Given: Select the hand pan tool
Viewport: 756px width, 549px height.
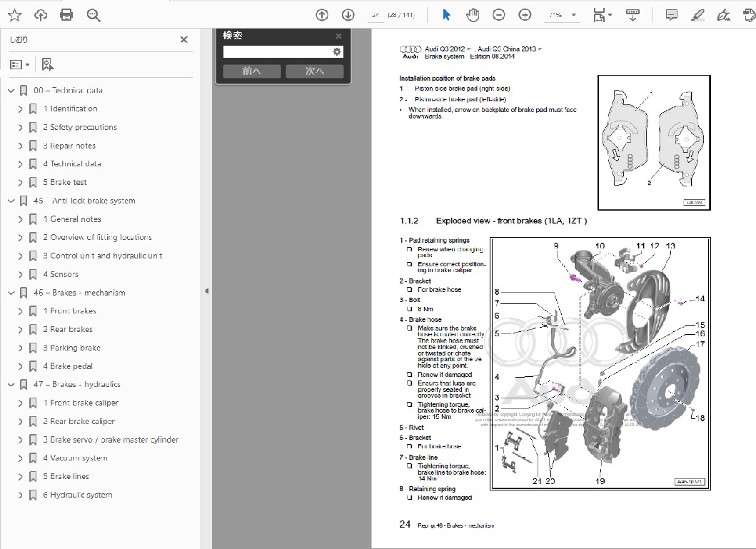Looking at the screenshot, I should point(473,15).
